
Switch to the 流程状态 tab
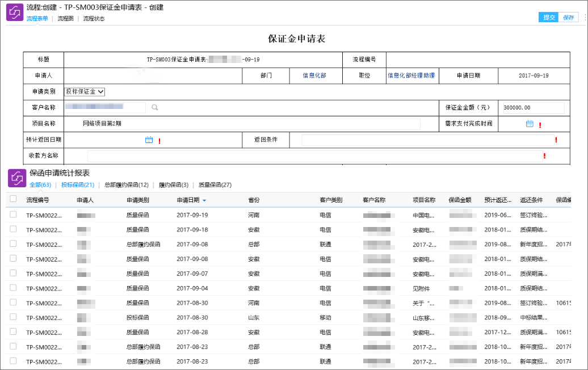(94, 18)
